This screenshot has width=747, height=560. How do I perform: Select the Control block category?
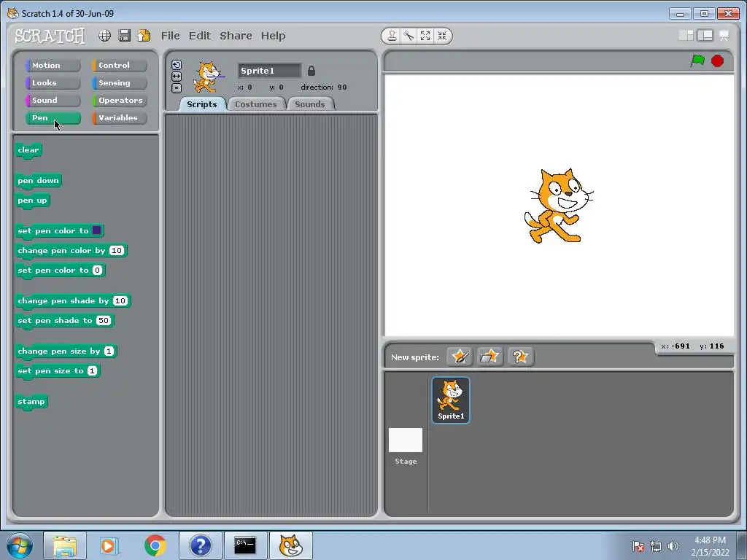[x=120, y=65]
